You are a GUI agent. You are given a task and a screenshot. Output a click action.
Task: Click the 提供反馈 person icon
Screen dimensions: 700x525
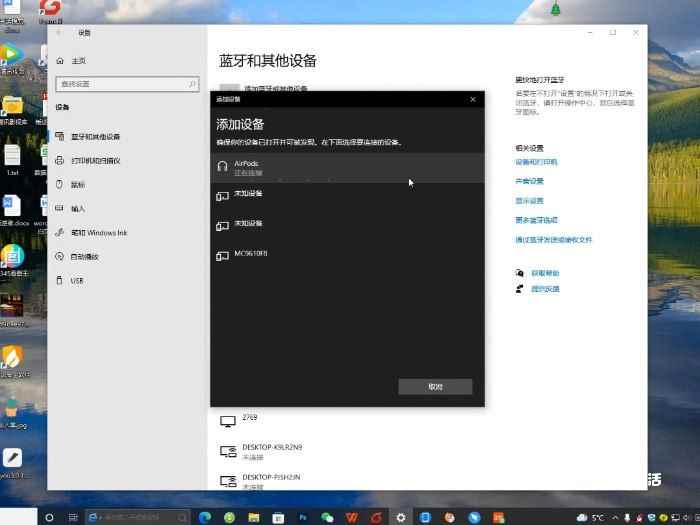point(520,289)
